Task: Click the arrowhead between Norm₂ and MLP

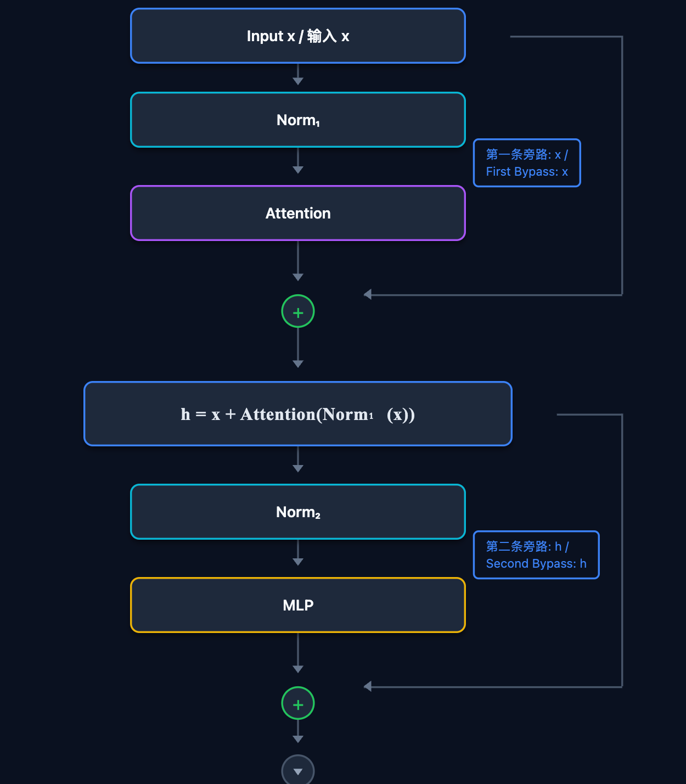Action: [x=298, y=562]
